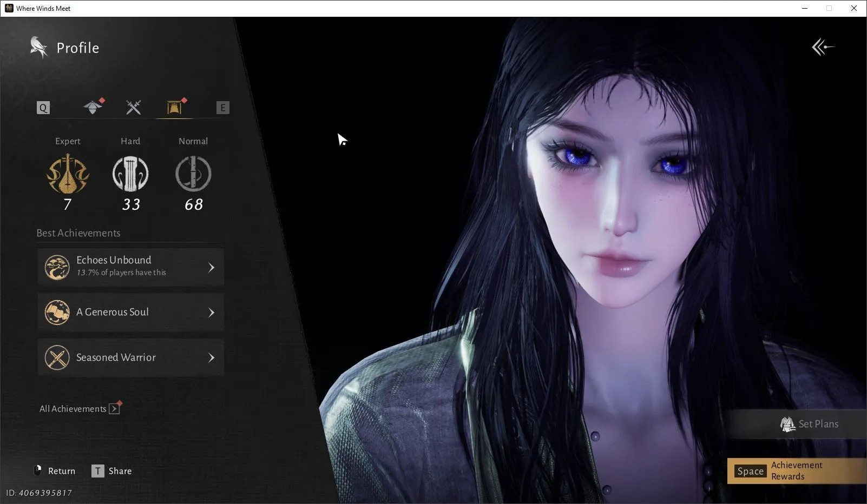The height and width of the screenshot is (504, 867).
Task: Minimize the Where Winds Meet window
Action: [x=805, y=8]
